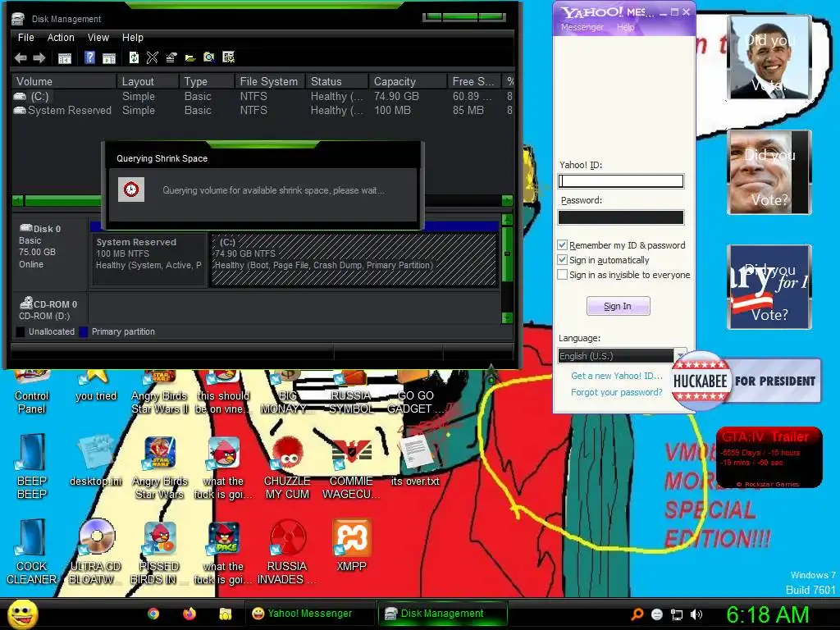Click the orange magnifier tray icon

click(x=637, y=614)
